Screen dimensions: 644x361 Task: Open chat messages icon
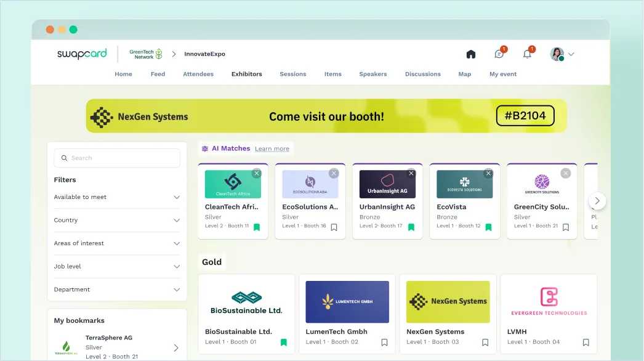pyautogui.click(x=499, y=54)
